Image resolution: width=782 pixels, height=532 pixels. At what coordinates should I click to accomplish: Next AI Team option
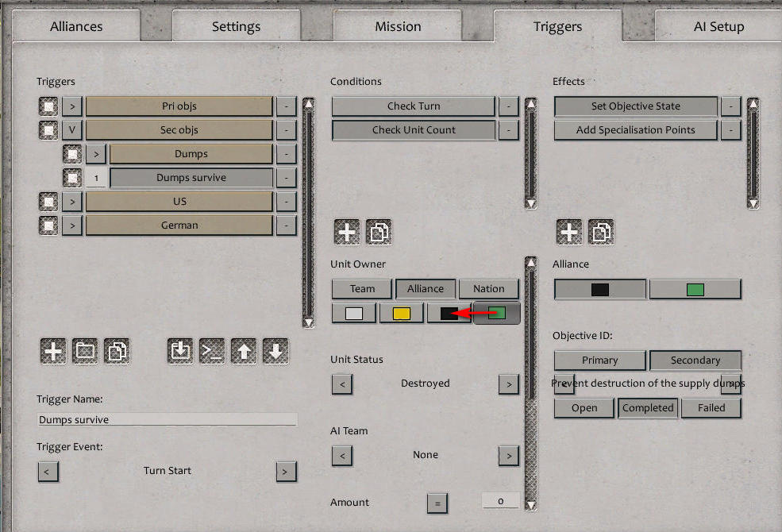click(x=509, y=456)
